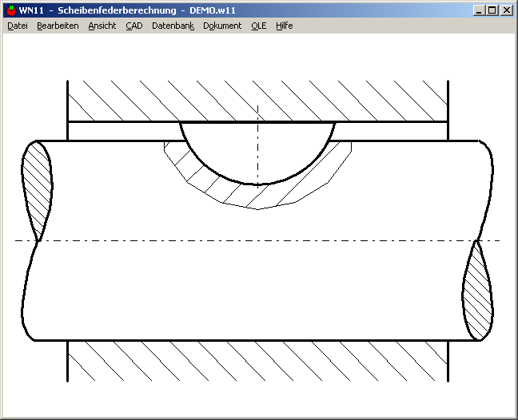This screenshot has width=518, height=420.
Task: Click the hatched right shaft break section
Action: tap(477, 291)
